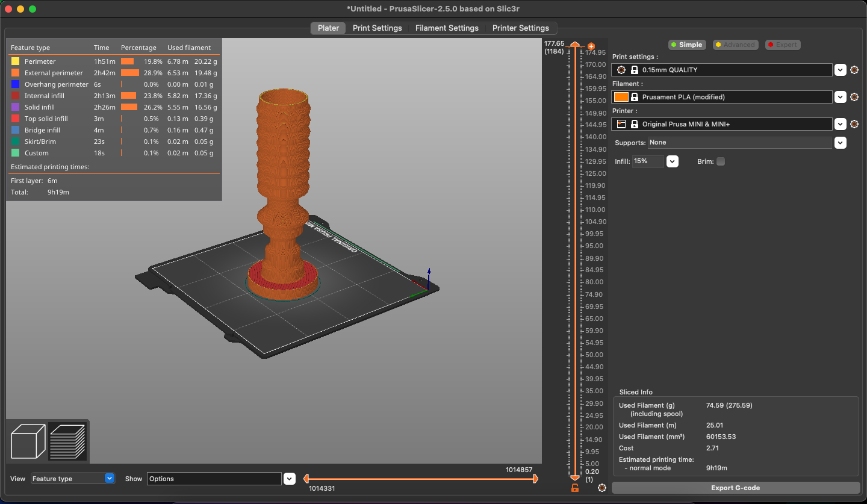Screen dimensions: 867x504
Task: Switch to the 3D editor cube view
Action: pyautogui.click(x=28, y=441)
